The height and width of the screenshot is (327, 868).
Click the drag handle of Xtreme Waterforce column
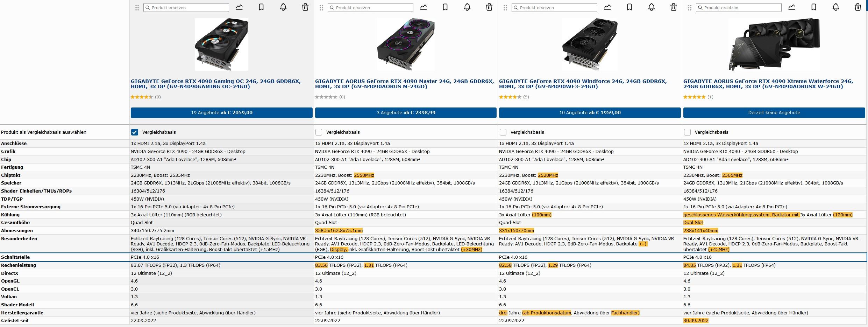[x=690, y=8]
